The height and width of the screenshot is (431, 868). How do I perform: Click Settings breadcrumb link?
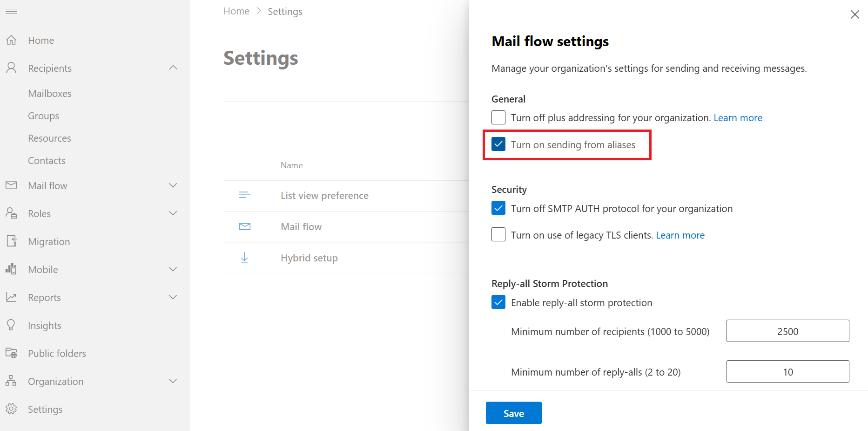point(285,12)
